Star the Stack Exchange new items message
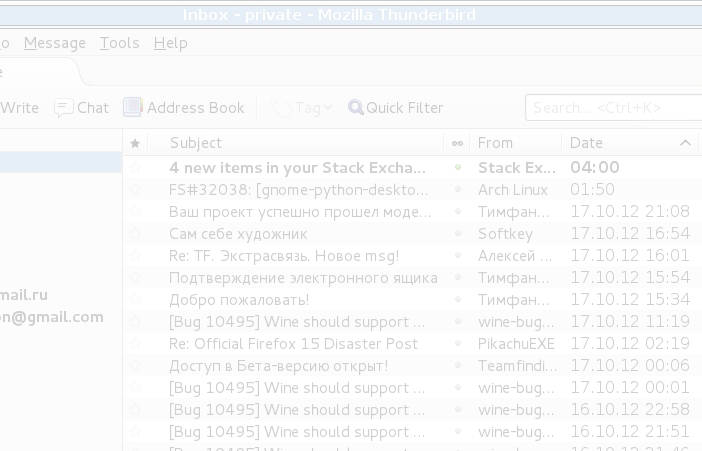702x451 pixels. coord(135,168)
